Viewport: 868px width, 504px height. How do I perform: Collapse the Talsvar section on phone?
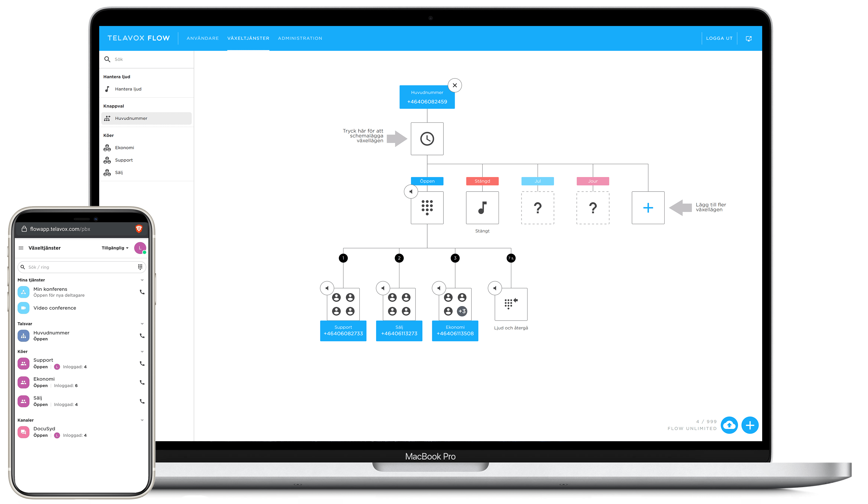point(142,324)
